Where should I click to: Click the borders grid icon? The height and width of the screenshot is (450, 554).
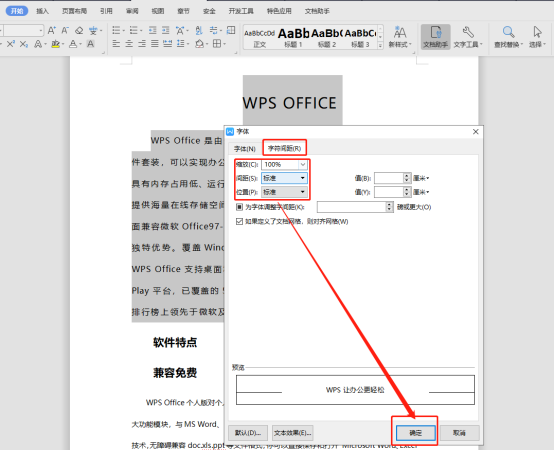[x=217, y=44]
